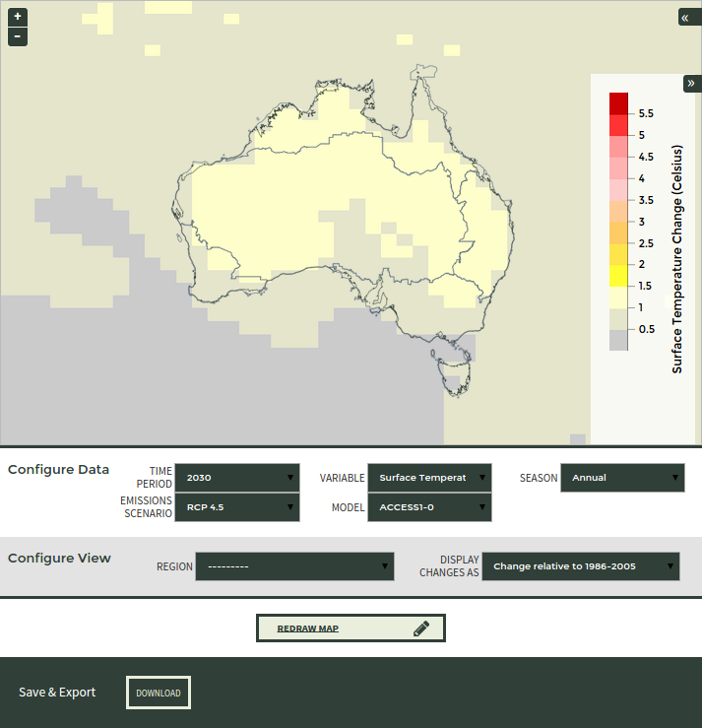Image resolution: width=702 pixels, height=728 pixels.
Task: Open the Display Changes As dropdown
Action: click(580, 566)
